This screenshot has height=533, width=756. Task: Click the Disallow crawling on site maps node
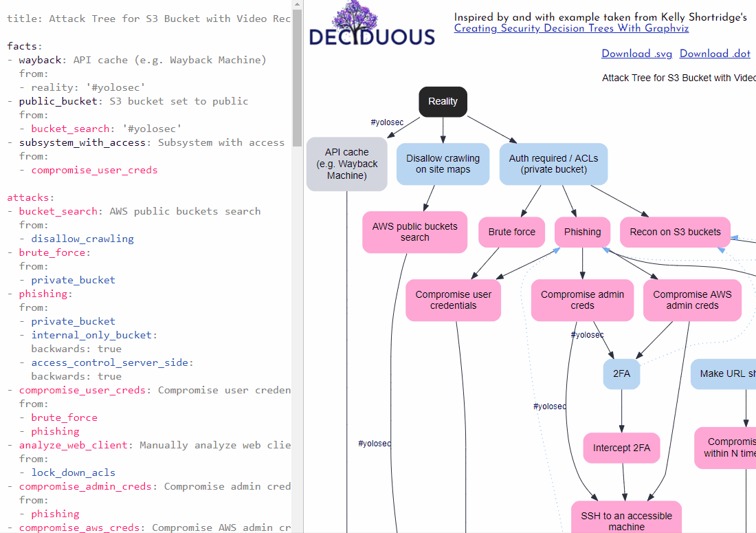point(443,164)
